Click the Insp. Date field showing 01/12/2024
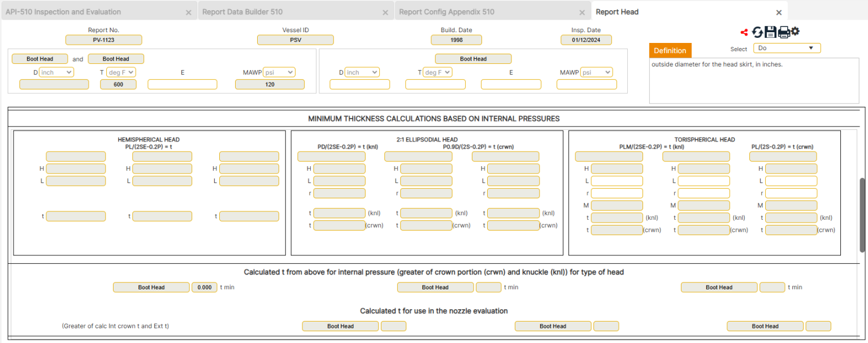 tap(585, 40)
